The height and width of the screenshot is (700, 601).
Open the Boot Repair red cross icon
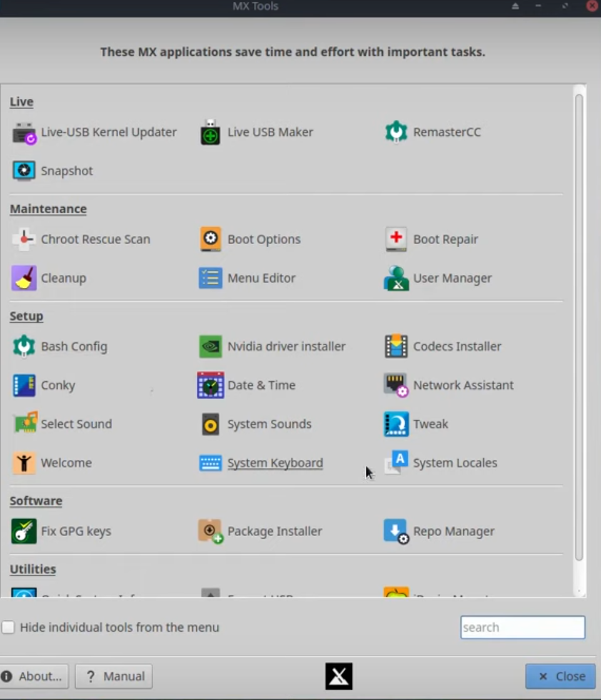pos(396,240)
